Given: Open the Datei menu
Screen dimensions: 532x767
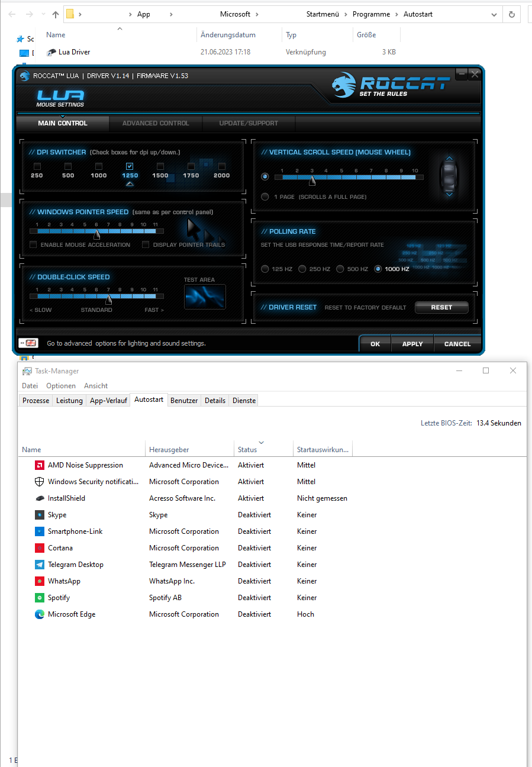Looking at the screenshot, I should [x=30, y=385].
